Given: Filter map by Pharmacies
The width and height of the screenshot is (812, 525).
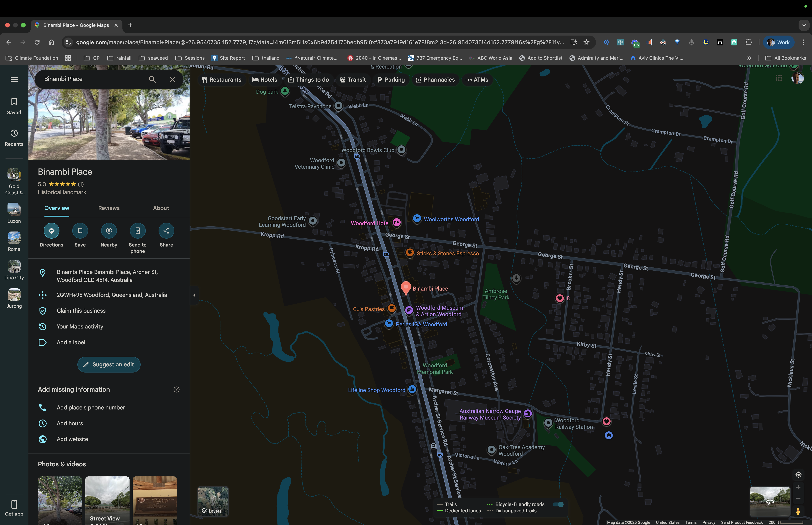Looking at the screenshot, I should 435,80.
